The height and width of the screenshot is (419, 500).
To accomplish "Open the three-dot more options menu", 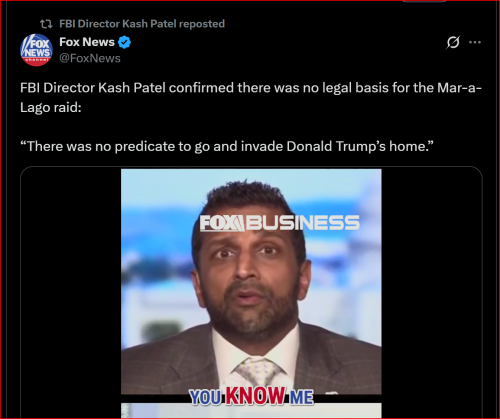I will coord(475,42).
